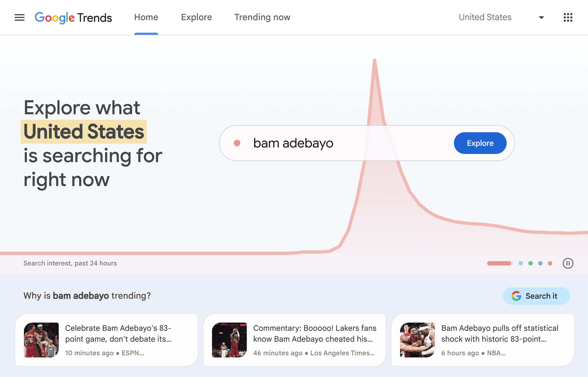Click the active red progress bar segment
Viewport: 588px width, 377px height.
click(x=499, y=263)
